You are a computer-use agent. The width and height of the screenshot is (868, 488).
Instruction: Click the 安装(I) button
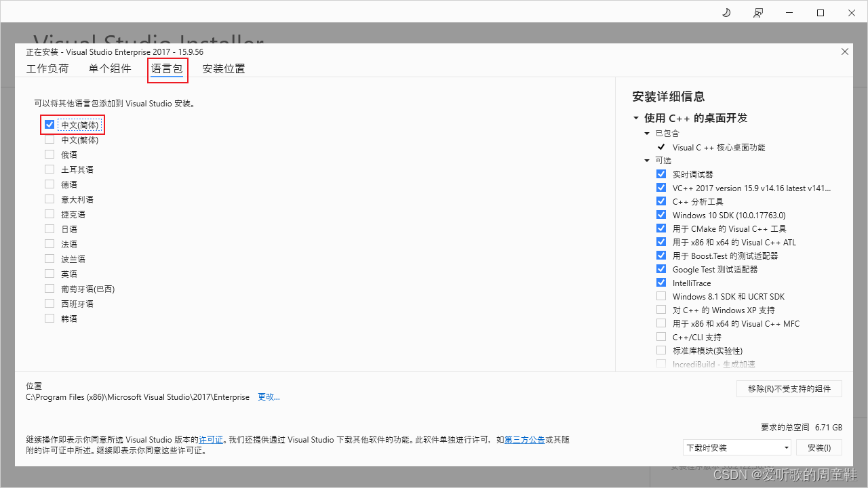click(x=819, y=447)
